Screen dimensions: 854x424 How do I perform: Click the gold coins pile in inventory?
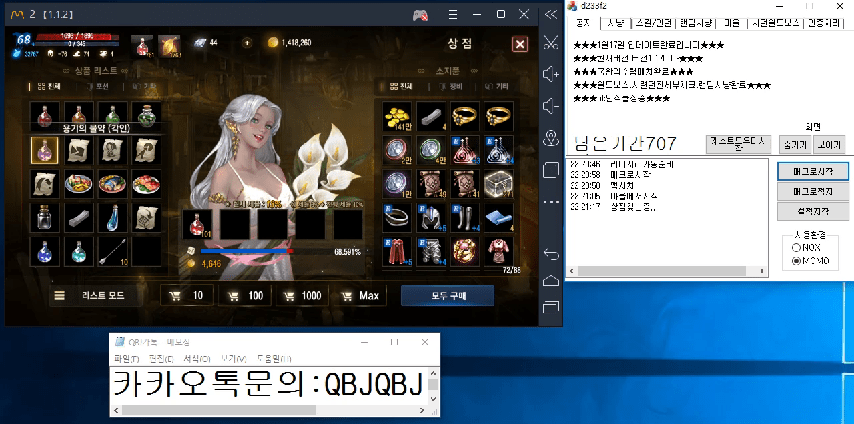(396, 116)
